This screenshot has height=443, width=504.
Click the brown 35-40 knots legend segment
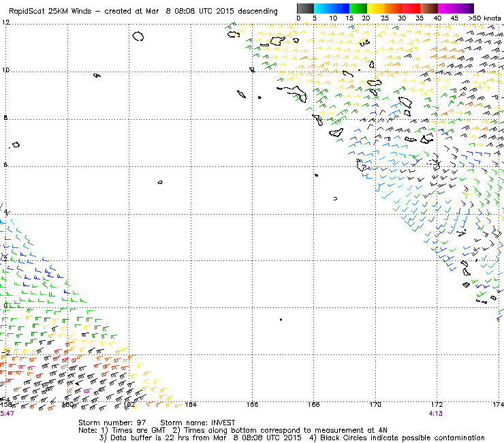(x=429, y=8)
